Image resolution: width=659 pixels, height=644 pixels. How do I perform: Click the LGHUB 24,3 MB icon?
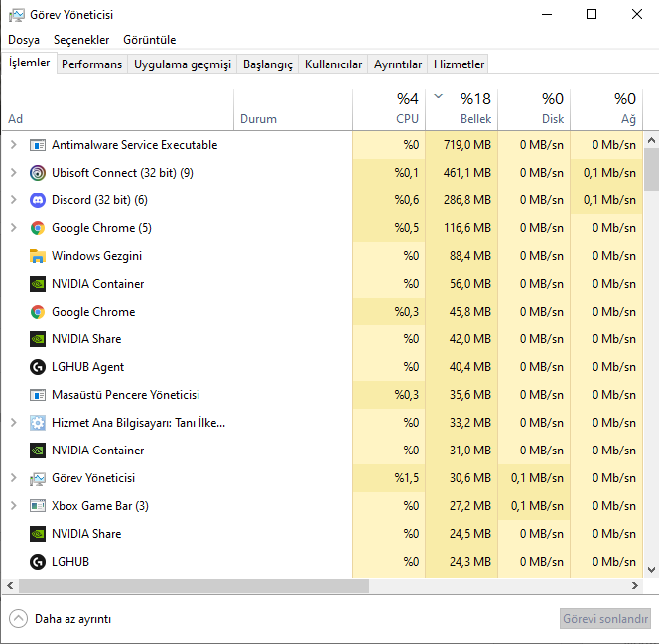38,562
